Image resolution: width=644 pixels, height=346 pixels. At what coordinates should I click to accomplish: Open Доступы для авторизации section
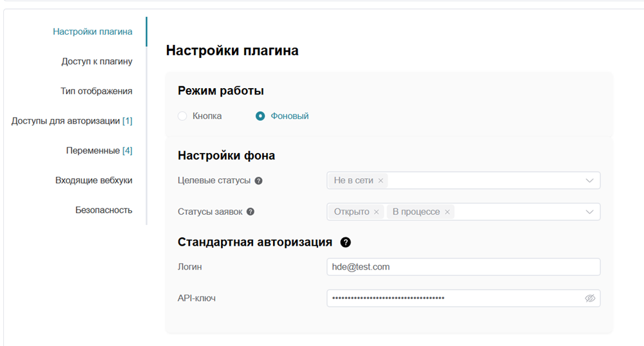coord(71,121)
